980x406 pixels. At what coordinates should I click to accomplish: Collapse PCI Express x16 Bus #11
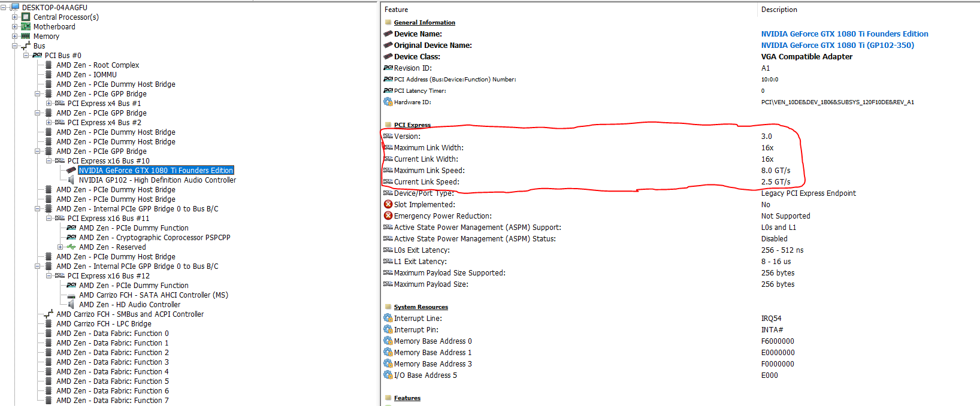point(49,218)
